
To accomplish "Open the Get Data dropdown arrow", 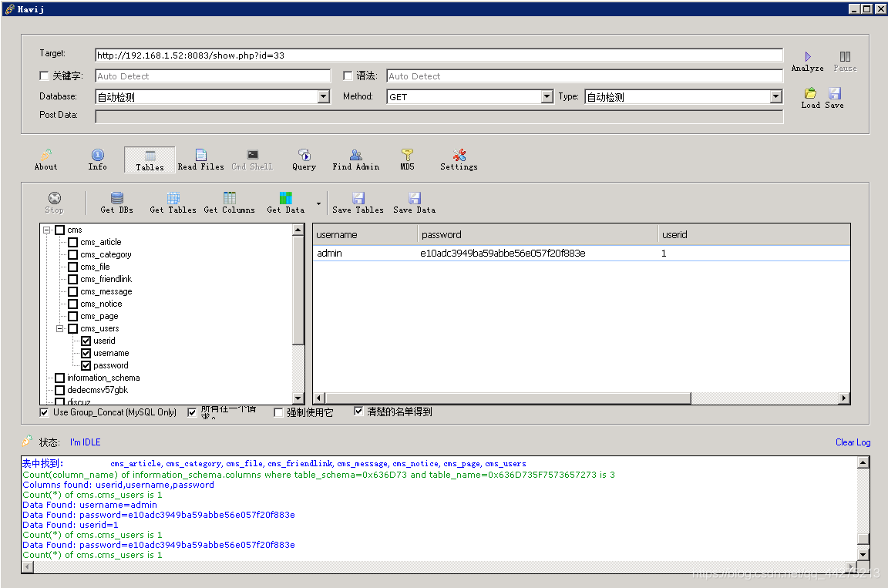I will click(318, 203).
